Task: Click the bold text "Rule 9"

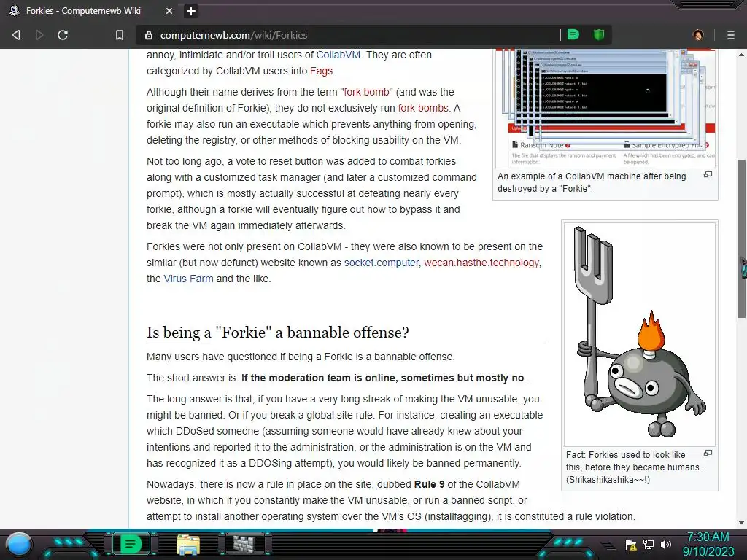Action: pyautogui.click(x=429, y=484)
